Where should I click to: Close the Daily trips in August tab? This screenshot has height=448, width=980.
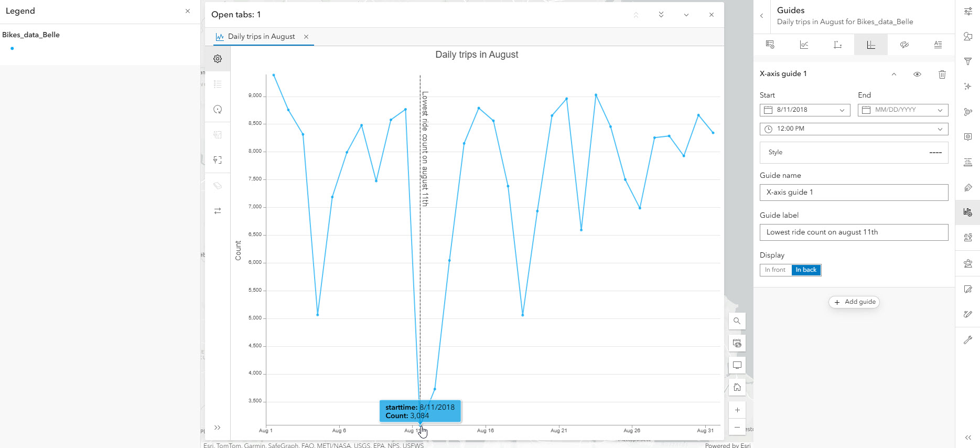point(306,37)
